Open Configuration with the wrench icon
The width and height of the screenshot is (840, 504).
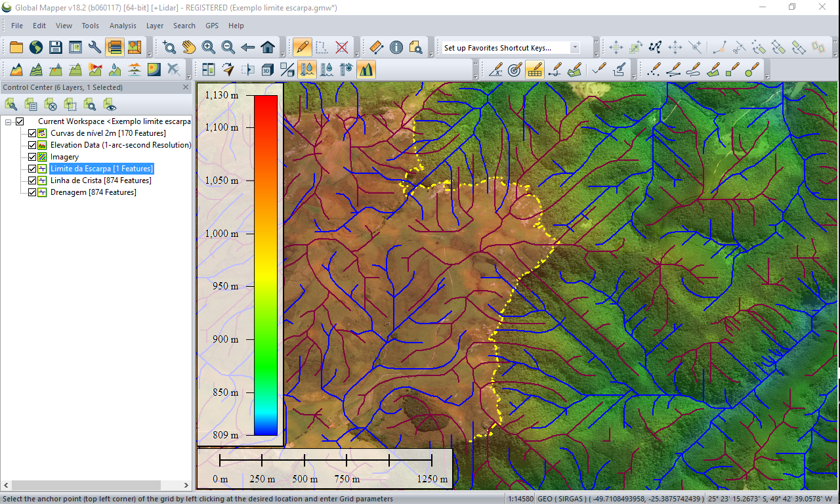point(95,47)
